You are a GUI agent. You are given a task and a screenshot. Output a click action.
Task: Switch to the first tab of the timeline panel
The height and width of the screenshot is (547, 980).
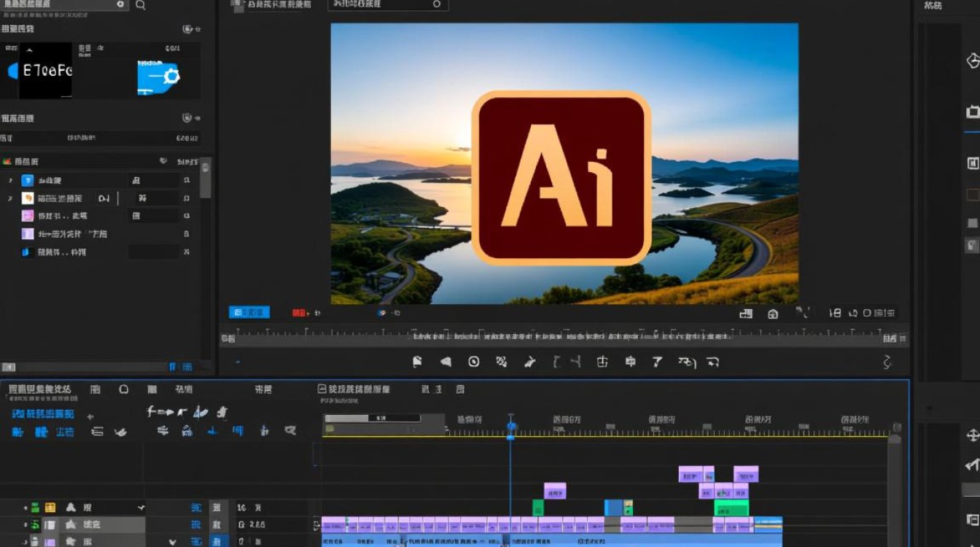click(40, 389)
